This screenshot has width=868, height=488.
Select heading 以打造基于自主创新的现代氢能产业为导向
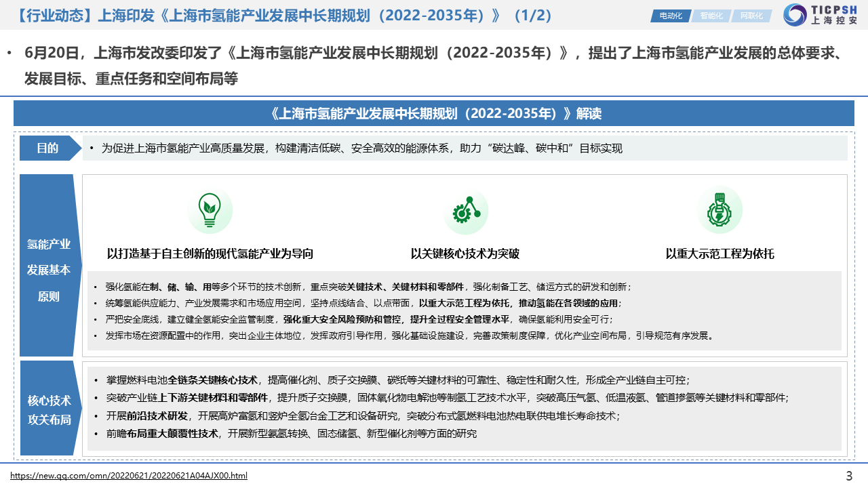pos(210,254)
